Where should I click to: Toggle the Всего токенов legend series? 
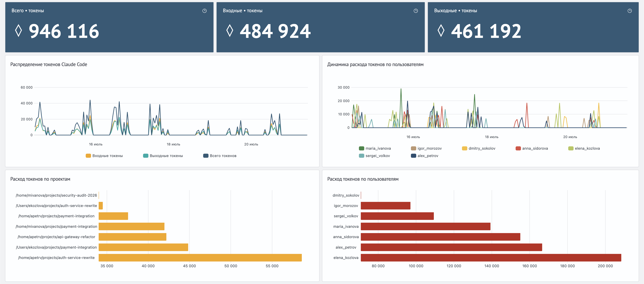tap(220, 156)
